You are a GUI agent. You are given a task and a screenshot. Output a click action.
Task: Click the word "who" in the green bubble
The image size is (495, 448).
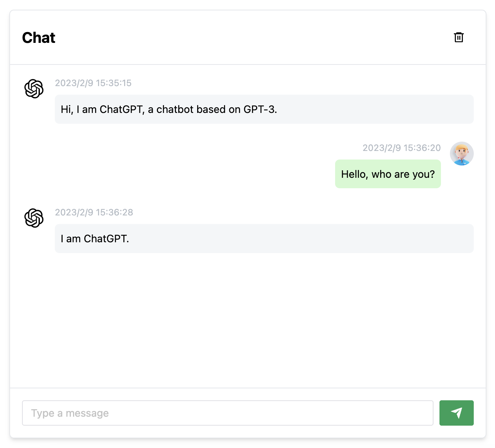[x=381, y=174]
